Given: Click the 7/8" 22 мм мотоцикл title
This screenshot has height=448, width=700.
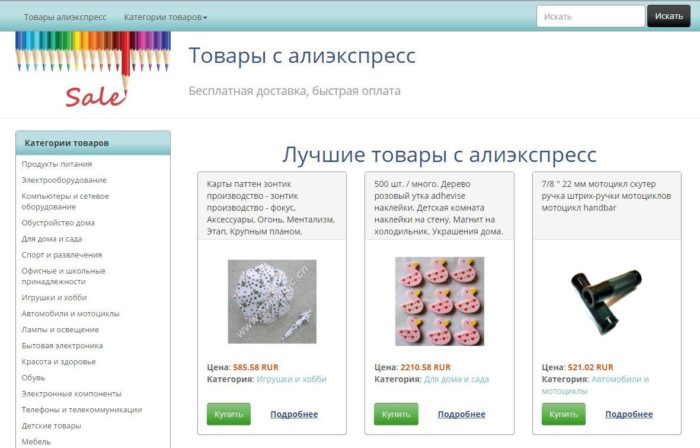Looking at the screenshot, I should pyautogui.click(x=606, y=196).
